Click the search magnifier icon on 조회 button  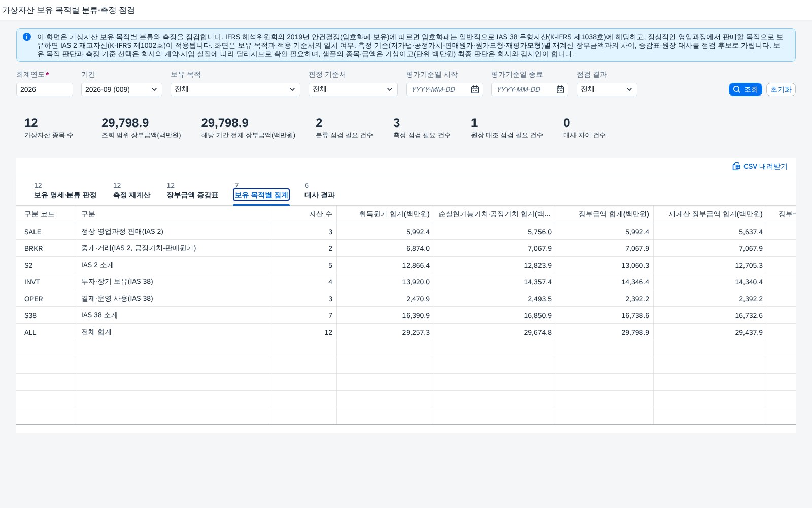[737, 89]
